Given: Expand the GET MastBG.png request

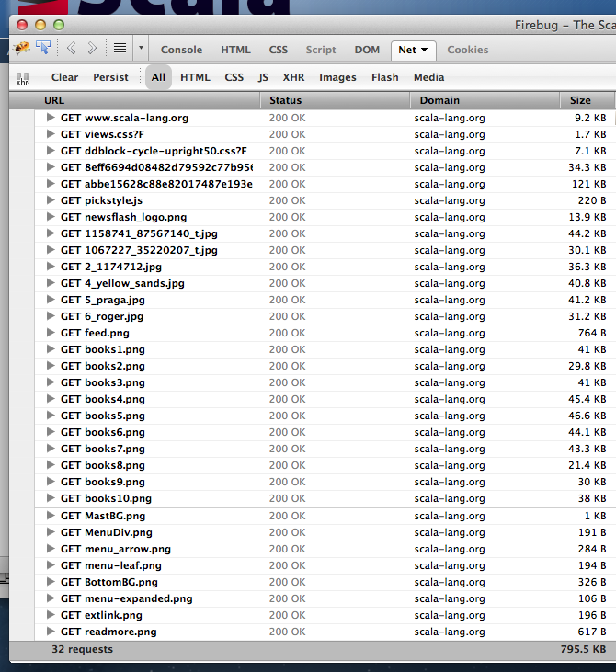Looking at the screenshot, I should tap(51, 516).
